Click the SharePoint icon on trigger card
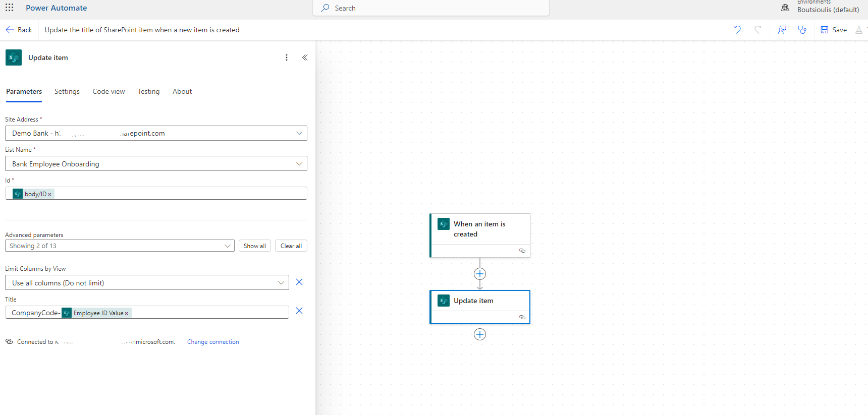 [x=444, y=224]
